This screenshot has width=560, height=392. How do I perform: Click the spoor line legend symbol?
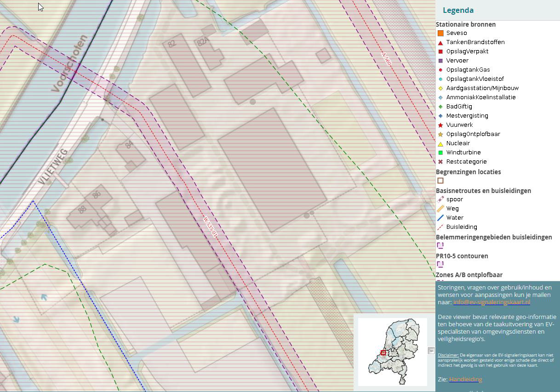tap(440, 199)
